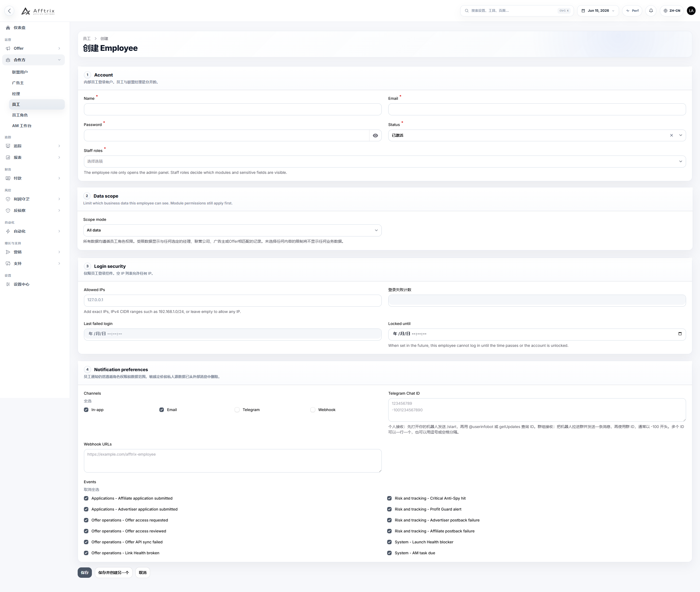Click the Offer megaphone icon
Image resolution: width=700 pixels, height=592 pixels.
tap(8, 48)
